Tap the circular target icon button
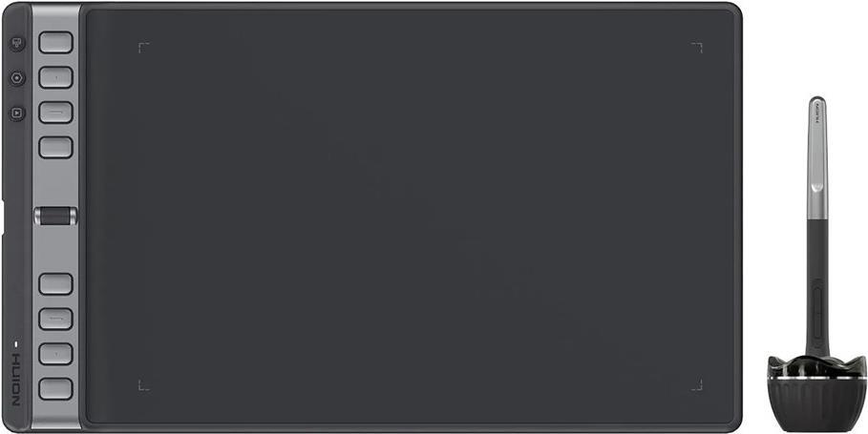Viewport: 868px width, 434px height. (17, 78)
